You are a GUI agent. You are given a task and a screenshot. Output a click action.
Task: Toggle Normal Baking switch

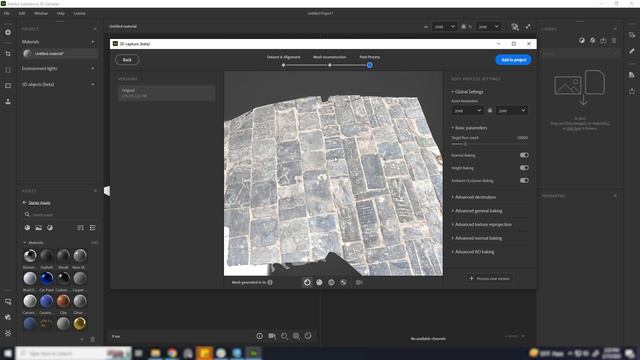(524, 155)
